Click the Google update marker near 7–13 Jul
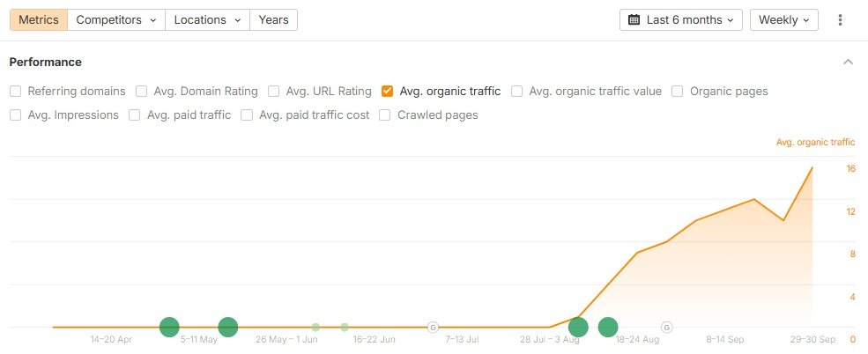 pos(433,327)
